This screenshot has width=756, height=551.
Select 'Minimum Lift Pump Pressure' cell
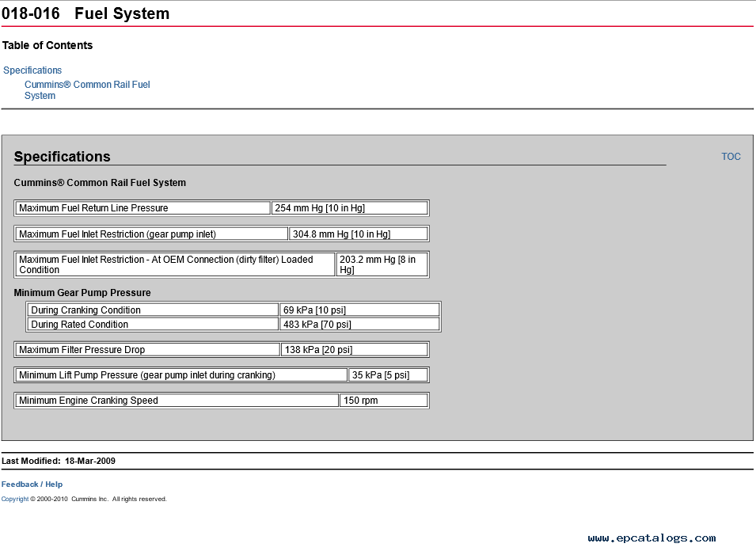click(181, 375)
